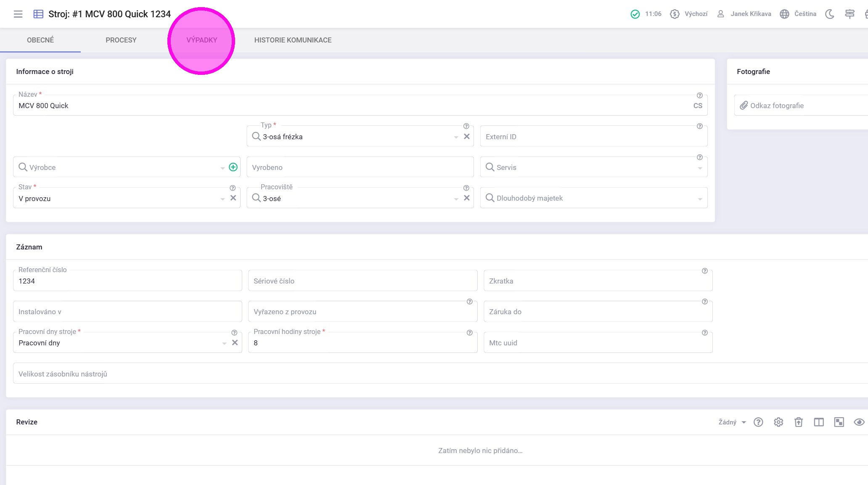
Task: Change language via Čeština button
Action: [798, 14]
